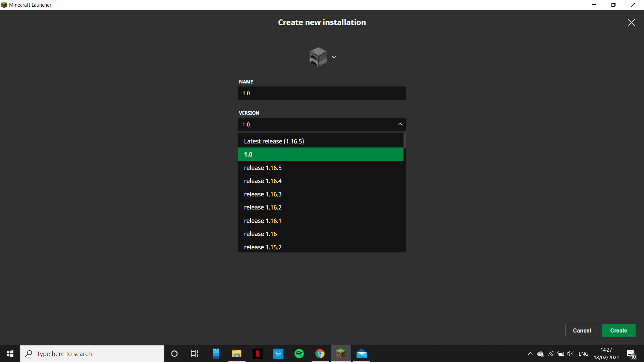Open Netflix from the taskbar
This screenshot has width=644, height=362.
coord(257,354)
